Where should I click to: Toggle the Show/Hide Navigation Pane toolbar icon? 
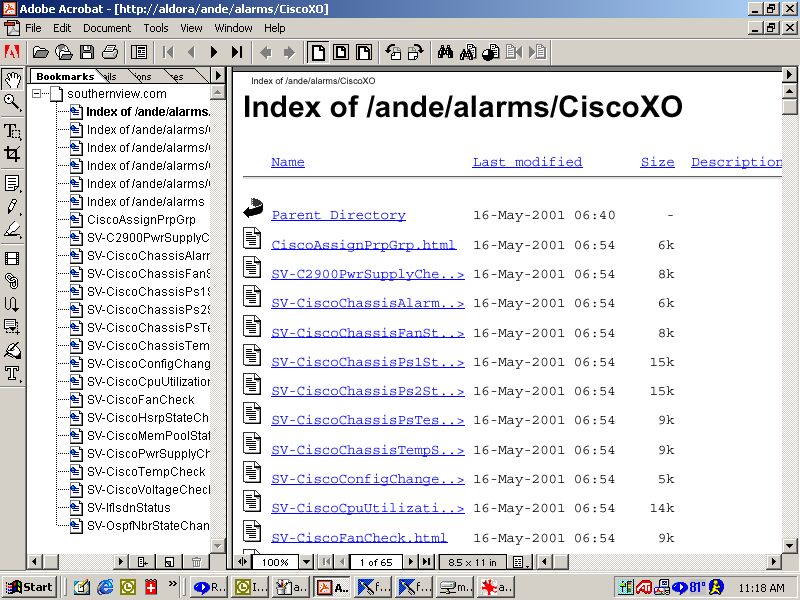(x=139, y=52)
